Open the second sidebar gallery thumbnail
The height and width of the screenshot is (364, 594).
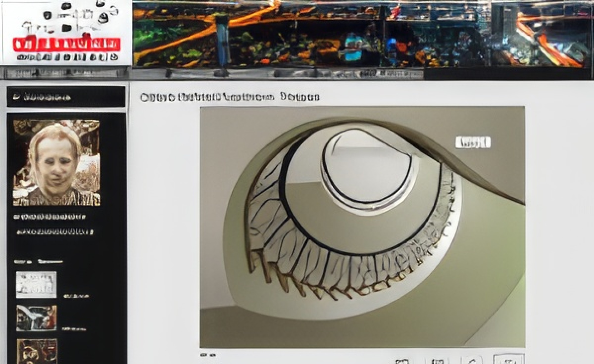36,318
